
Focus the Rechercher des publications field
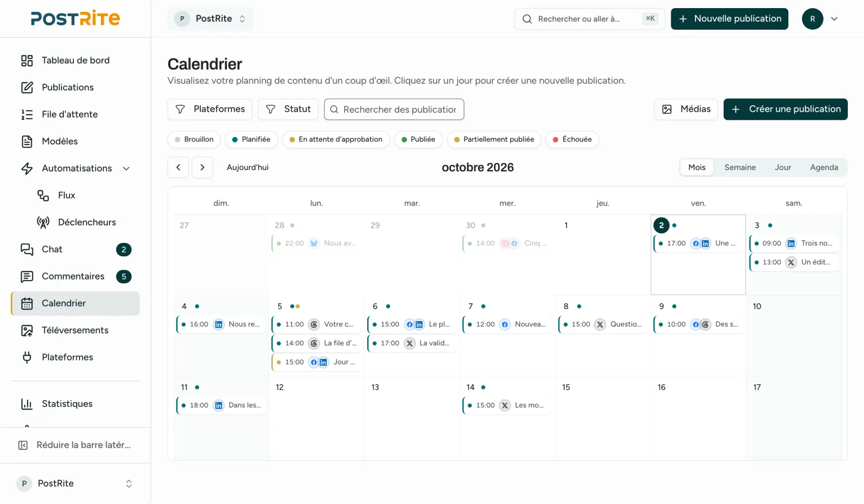point(394,110)
